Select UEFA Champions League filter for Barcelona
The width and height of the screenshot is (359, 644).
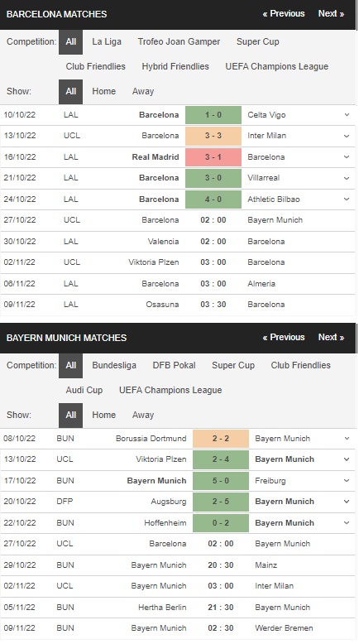click(277, 66)
